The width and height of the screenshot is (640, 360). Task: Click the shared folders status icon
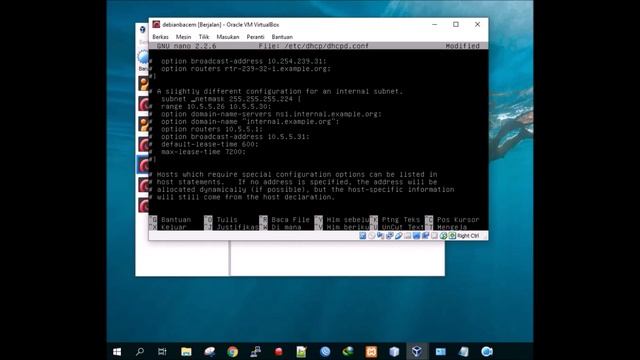(407, 236)
